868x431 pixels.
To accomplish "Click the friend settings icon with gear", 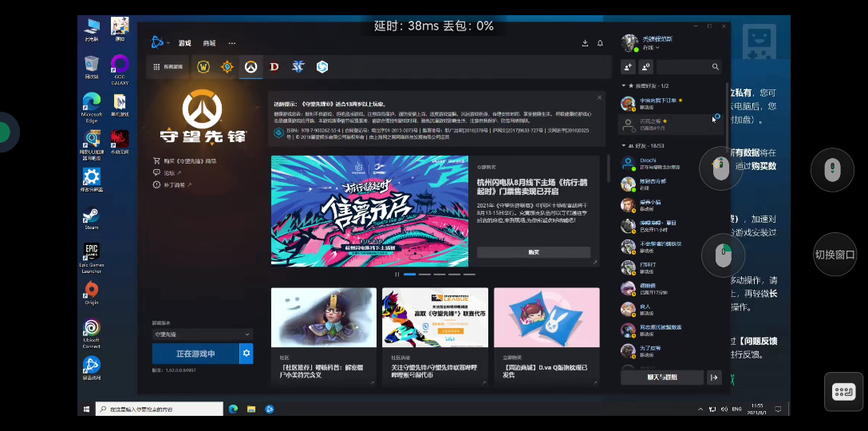I will point(645,66).
